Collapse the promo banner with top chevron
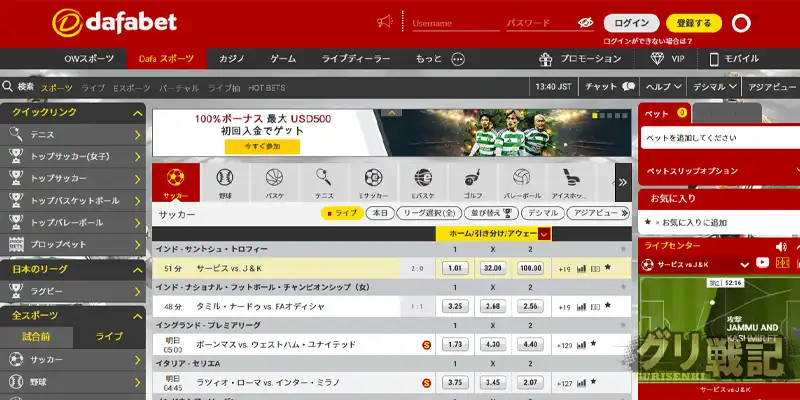 (x=391, y=113)
